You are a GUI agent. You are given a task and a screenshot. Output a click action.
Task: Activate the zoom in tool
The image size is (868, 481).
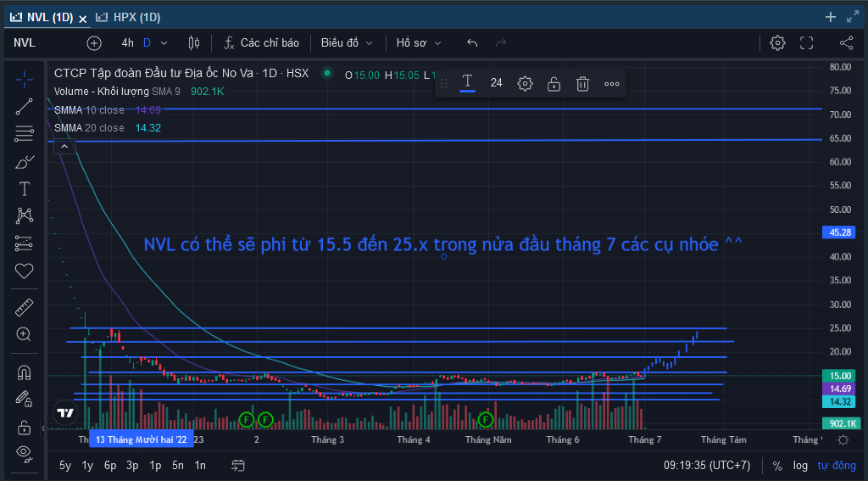tap(24, 334)
